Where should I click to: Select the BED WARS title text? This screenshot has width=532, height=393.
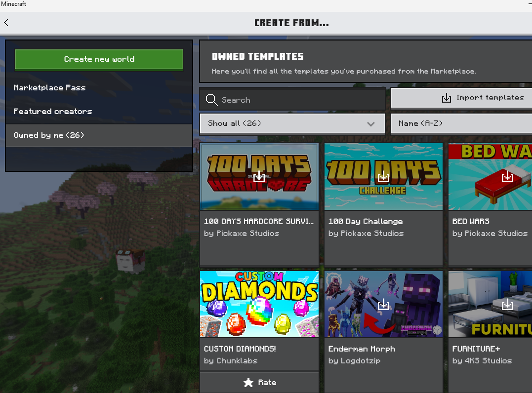pos(471,222)
